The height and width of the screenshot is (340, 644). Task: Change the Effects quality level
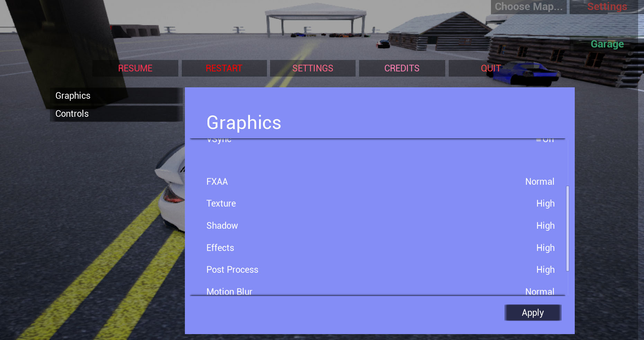(x=545, y=248)
